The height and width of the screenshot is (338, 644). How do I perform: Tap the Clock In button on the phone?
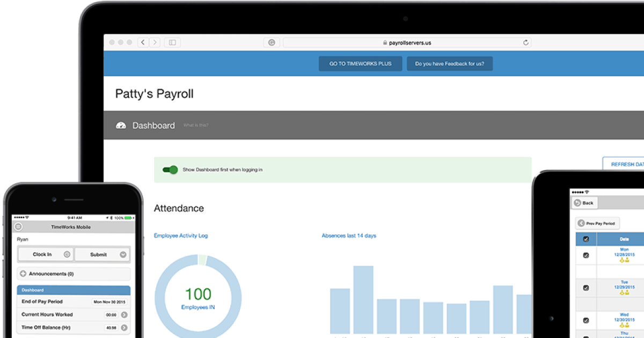pyautogui.click(x=46, y=254)
